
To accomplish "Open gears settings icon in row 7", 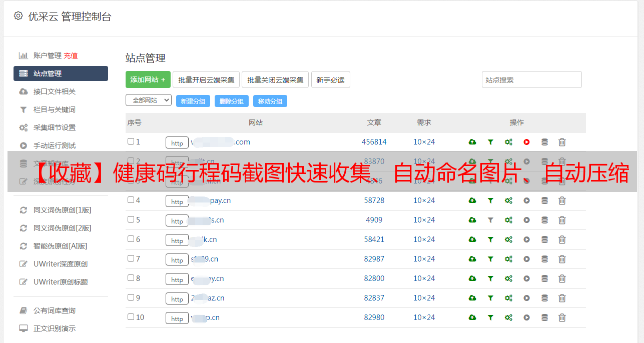I will pos(508,259).
